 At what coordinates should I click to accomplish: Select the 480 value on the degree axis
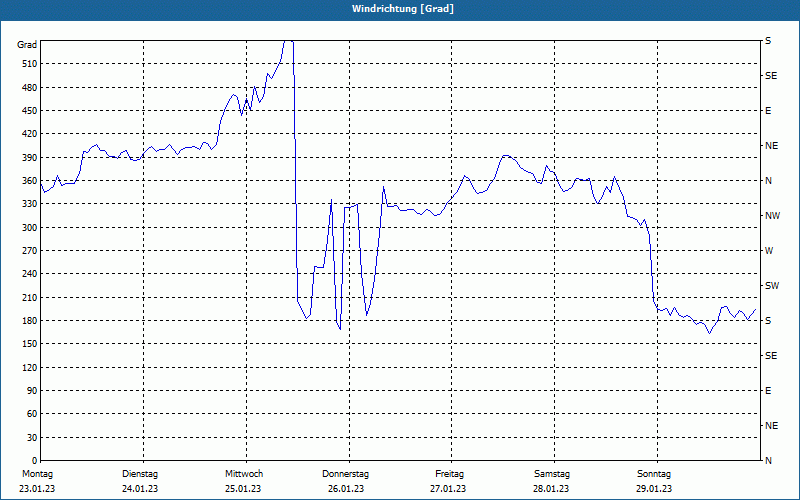tap(31, 88)
